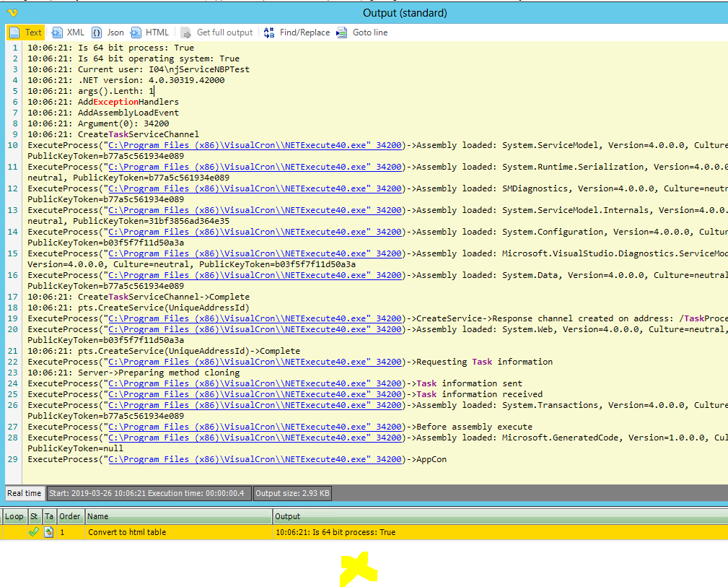The image size is (728, 587).
Task: Click the Start time and execution time status field
Action: point(149,494)
